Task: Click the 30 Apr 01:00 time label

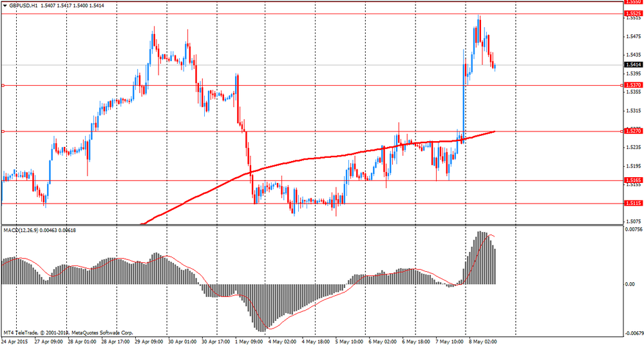Action: 182,341
